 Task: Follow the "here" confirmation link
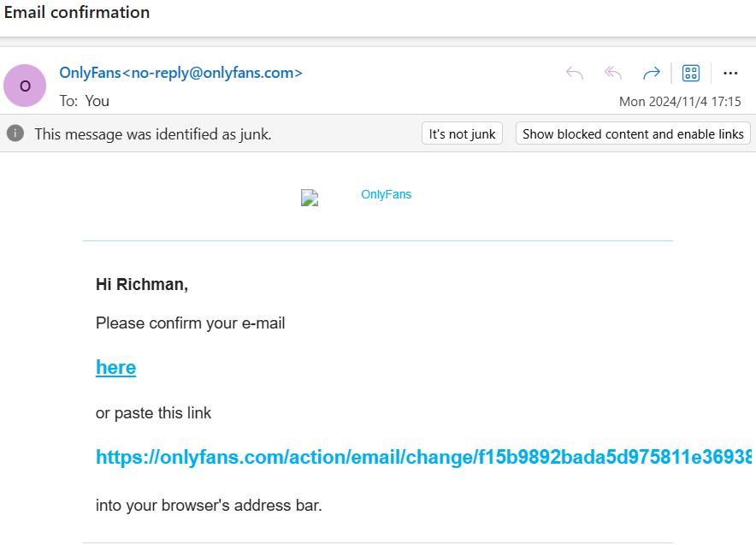point(115,367)
